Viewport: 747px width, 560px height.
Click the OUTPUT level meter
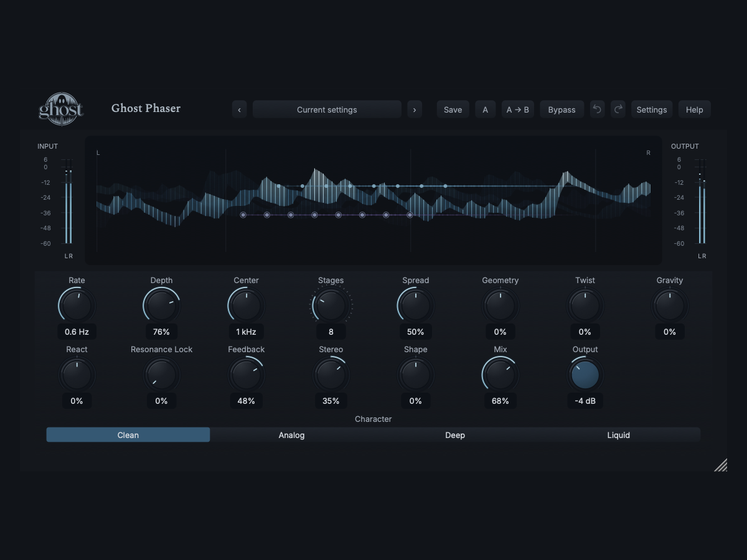pyautogui.click(x=702, y=201)
